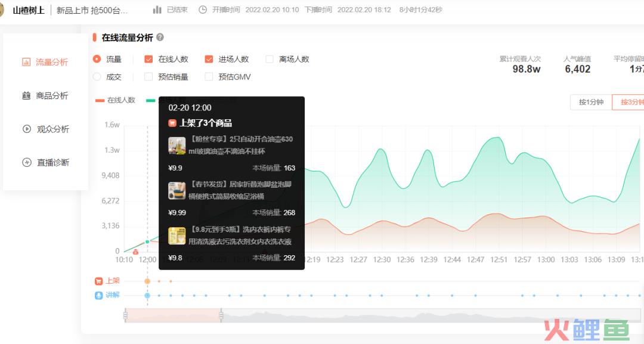The width and height of the screenshot is (644, 344).
Task: Click the 讲解 microphone icon
Action: pyautogui.click(x=98, y=295)
